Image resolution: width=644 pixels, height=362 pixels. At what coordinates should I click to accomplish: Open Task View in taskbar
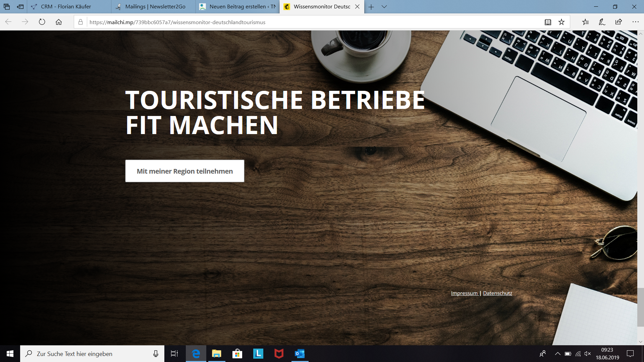point(174,354)
